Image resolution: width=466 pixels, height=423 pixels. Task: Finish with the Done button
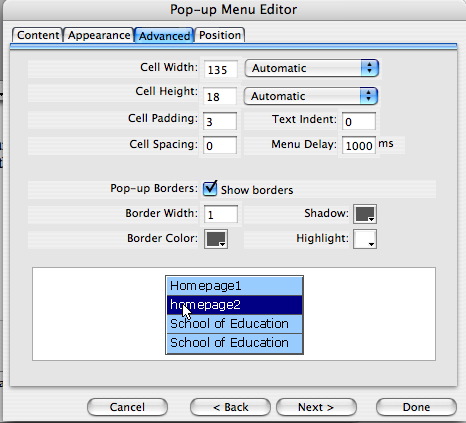point(416,407)
